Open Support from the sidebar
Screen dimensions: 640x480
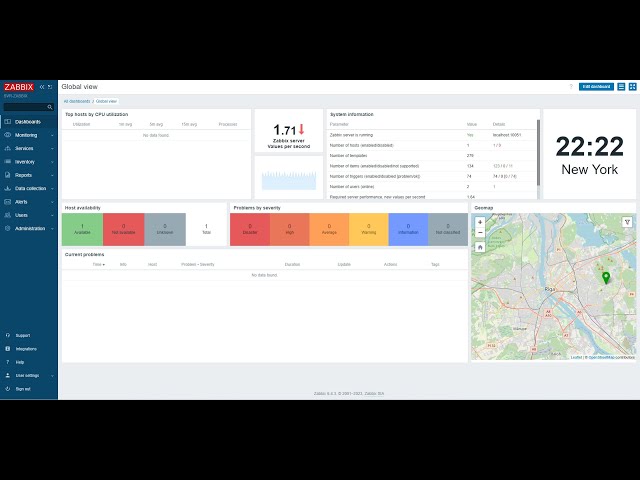tap(23, 336)
